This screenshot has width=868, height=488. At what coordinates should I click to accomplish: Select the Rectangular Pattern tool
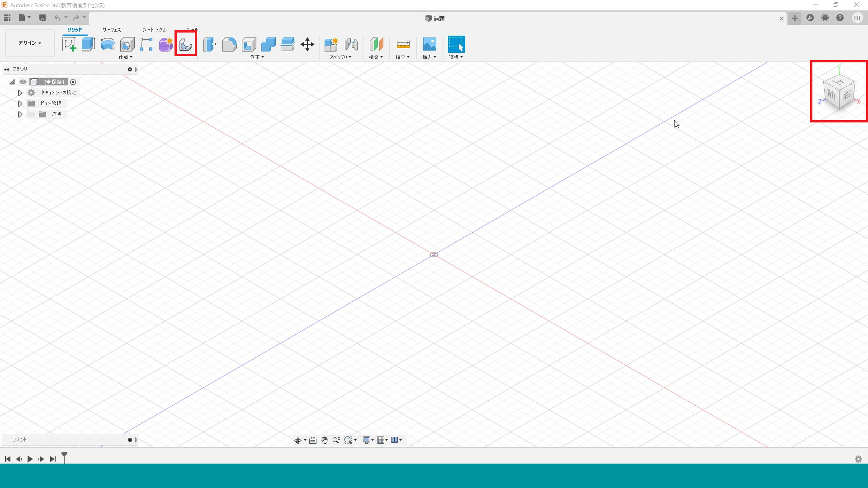point(146,44)
